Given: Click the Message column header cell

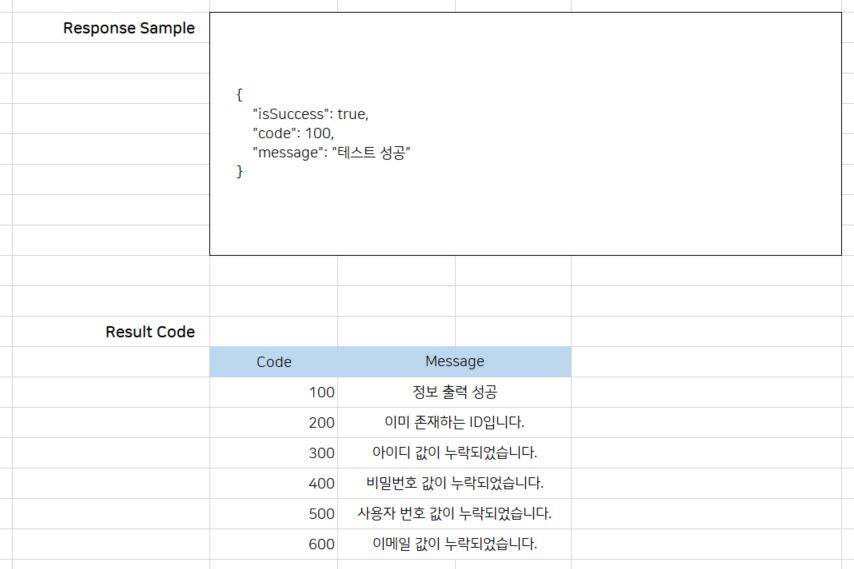Looking at the screenshot, I should point(454,362).
